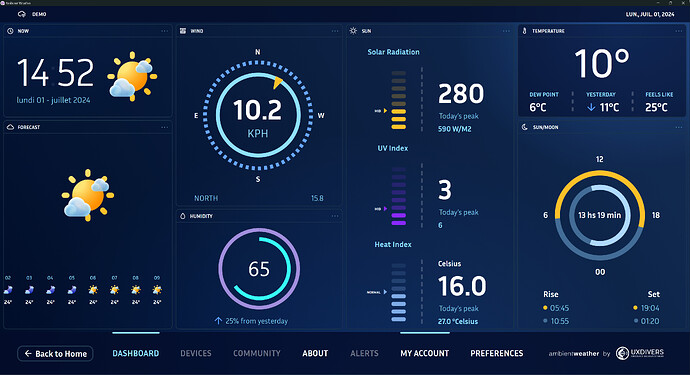Viewport: 690px width, 375px height.
Task: Open the NOW panel options menu
Action: [x=165, y=31]
